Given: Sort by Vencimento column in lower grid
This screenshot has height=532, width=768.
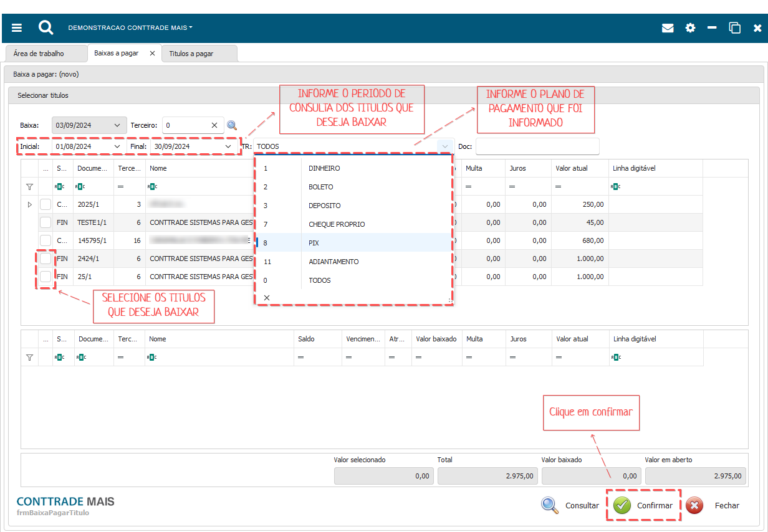Looking at the screenshot, I should point(363,339).
